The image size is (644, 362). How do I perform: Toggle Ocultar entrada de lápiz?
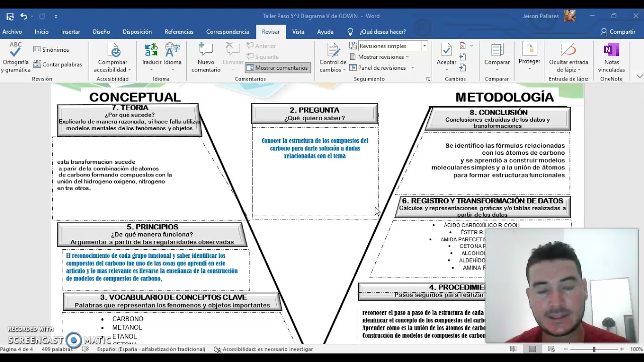pos(569,58)
